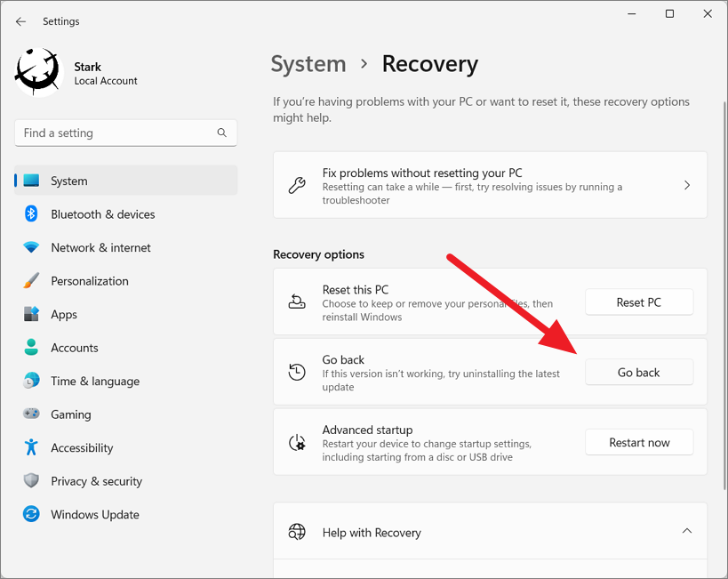Image resolution: width=728 pixels, height=579 pixels.
Task: Click the Accessibility figure icon
Action: pyautogui.click(x=31, y=447)
